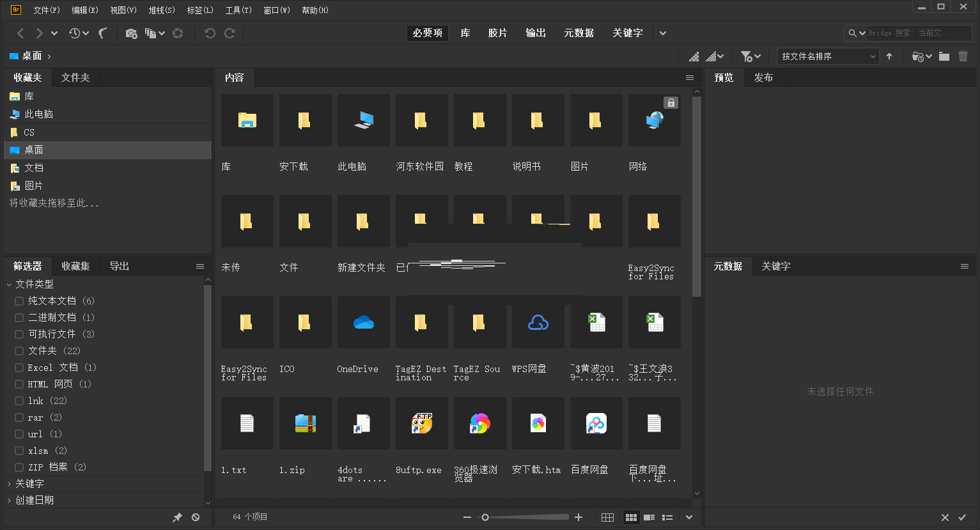Switch to the 胶片 workspace
This screenshot has width=980, height=530.
497,33
